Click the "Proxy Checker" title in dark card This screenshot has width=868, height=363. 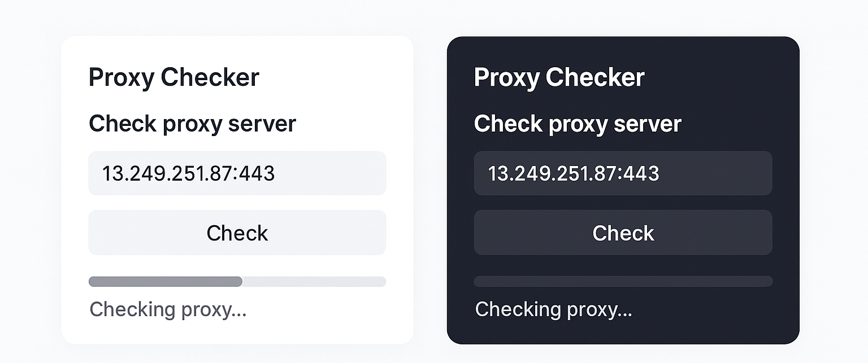[x=559, y=77]
